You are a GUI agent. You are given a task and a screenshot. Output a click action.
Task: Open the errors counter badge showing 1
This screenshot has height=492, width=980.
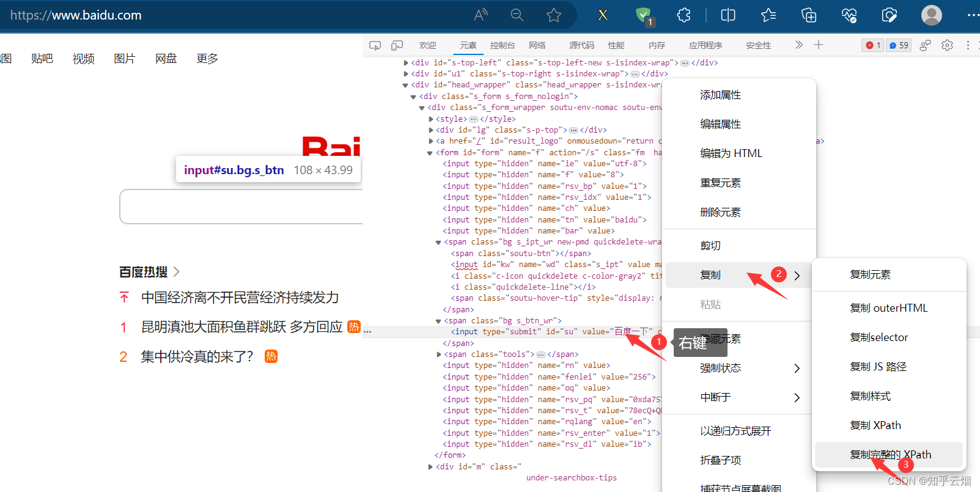click(x=872, y=45)
